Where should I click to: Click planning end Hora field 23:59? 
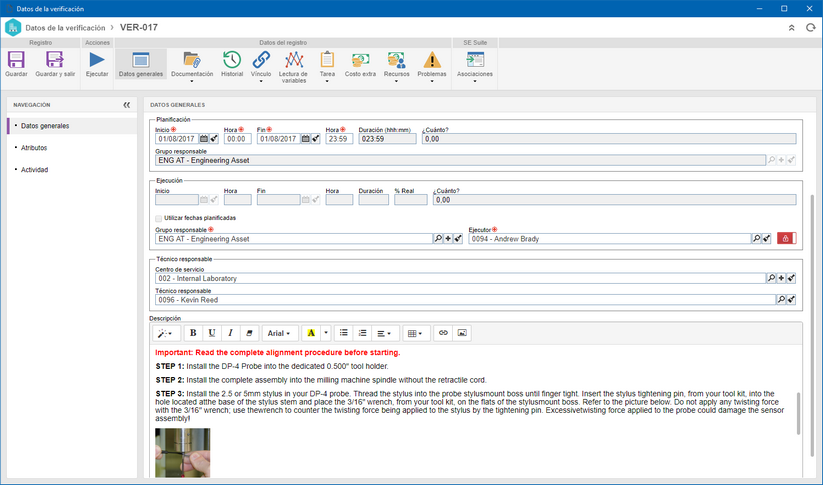pyautogui.click(x=339, y=139)
